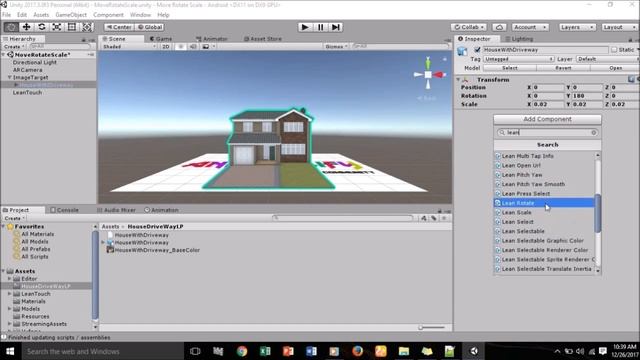Open the File menu
This screenshot has width=640, height=360.
(7, 15)
